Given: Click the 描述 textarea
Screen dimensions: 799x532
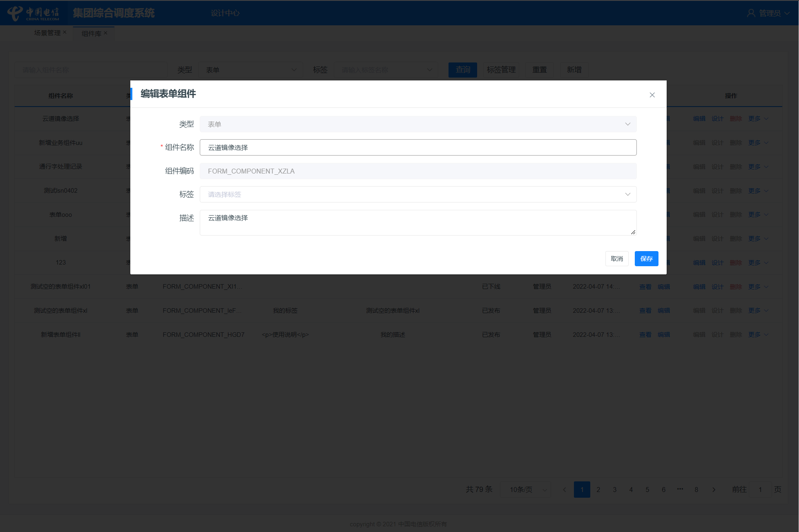Looking at the screenshot, I should point(418,223).
